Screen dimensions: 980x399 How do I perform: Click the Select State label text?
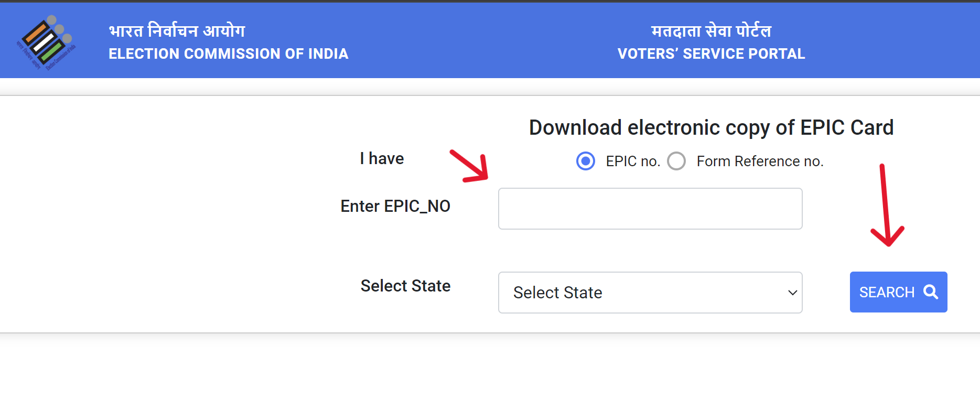pos(405,286)
